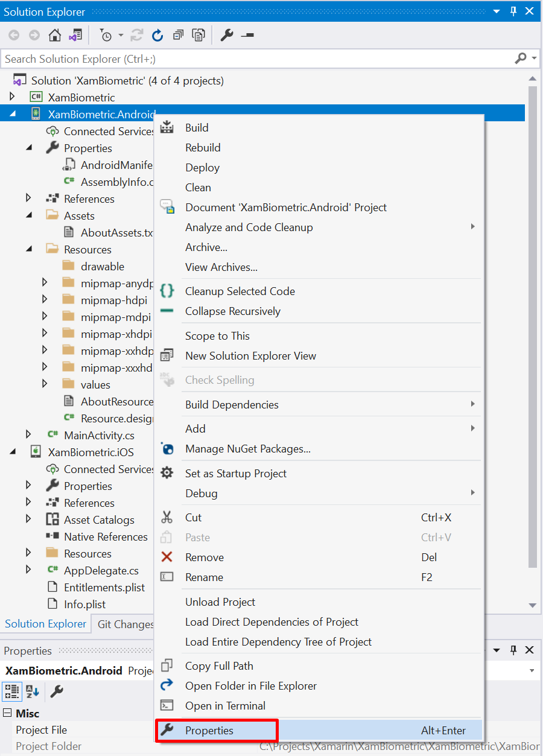This screenshot has width=543, height=756.
Task: Sort properties alphabetically in Properties panel
Action: (33, 691)
